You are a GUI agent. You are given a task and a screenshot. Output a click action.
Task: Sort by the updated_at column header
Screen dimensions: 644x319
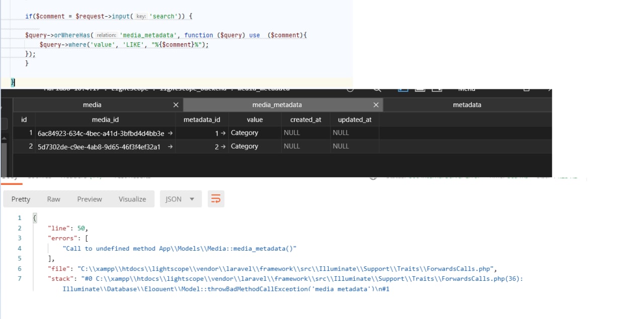click(354, 120)
